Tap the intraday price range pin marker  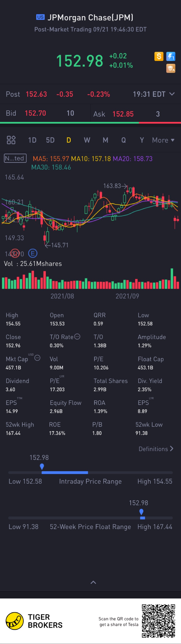(x=42, y=466)
